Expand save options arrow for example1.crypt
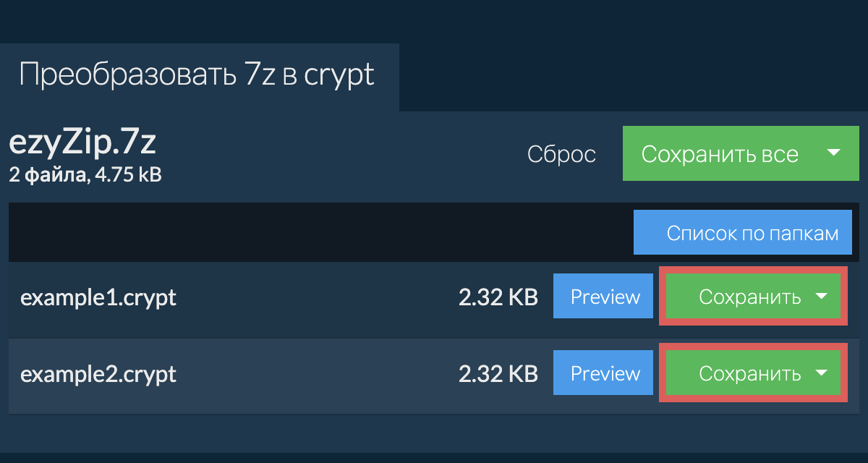 point(821,297)
